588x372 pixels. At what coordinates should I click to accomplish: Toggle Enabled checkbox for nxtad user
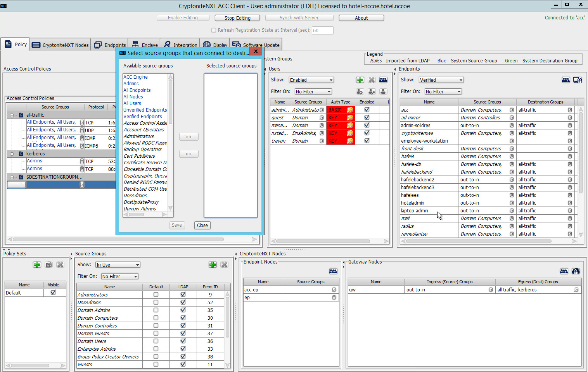367,133
